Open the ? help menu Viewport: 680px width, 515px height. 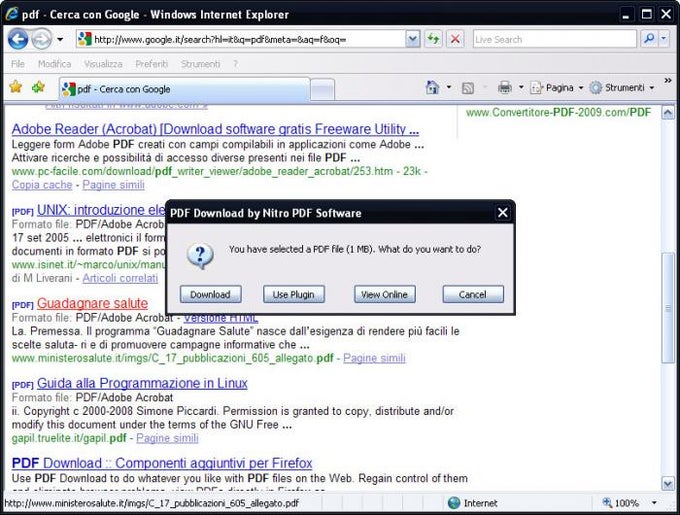tap(235, 64)
